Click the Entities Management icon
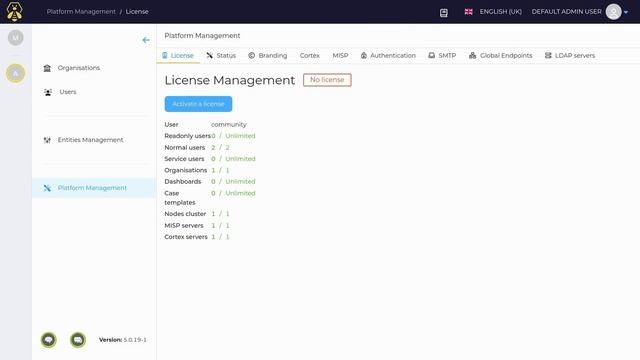The image size is (640, 360). (47, 140)
